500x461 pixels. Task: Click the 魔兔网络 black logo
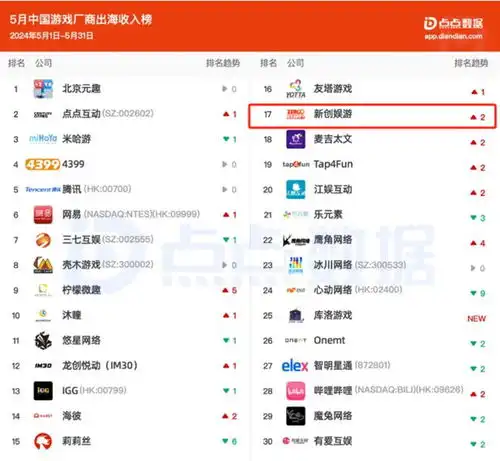click(x=296, y=416)
